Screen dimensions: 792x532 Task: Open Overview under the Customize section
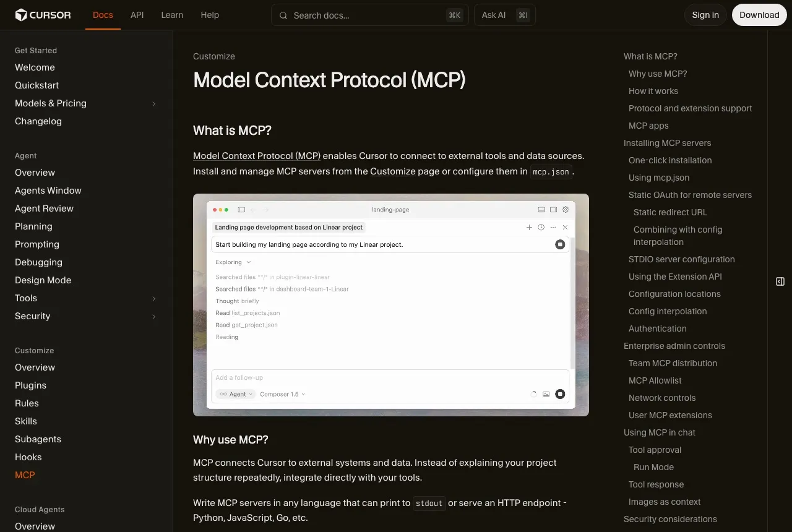(x=35, y=367)
